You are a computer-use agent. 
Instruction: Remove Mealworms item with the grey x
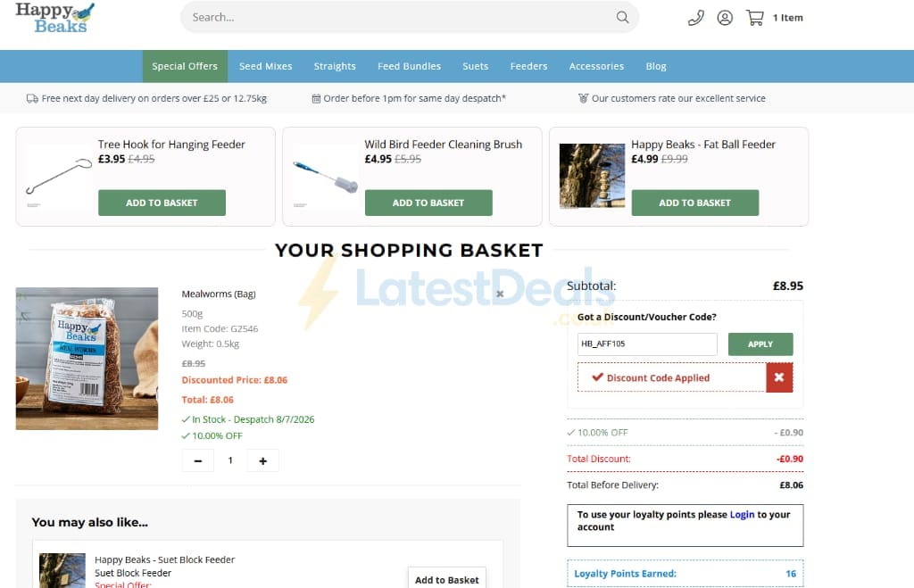(500, 294)
